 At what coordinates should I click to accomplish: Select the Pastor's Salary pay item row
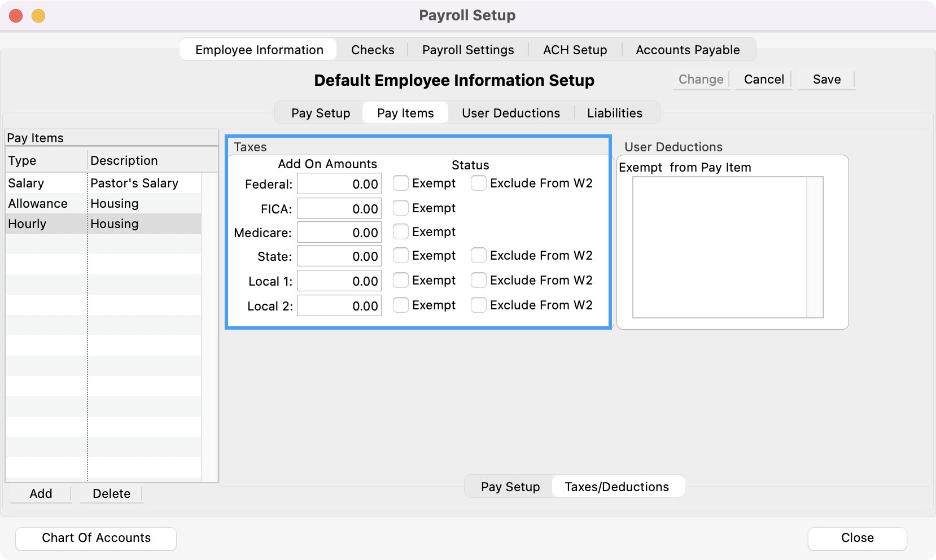pyautogui.click(x=103, y=183)
